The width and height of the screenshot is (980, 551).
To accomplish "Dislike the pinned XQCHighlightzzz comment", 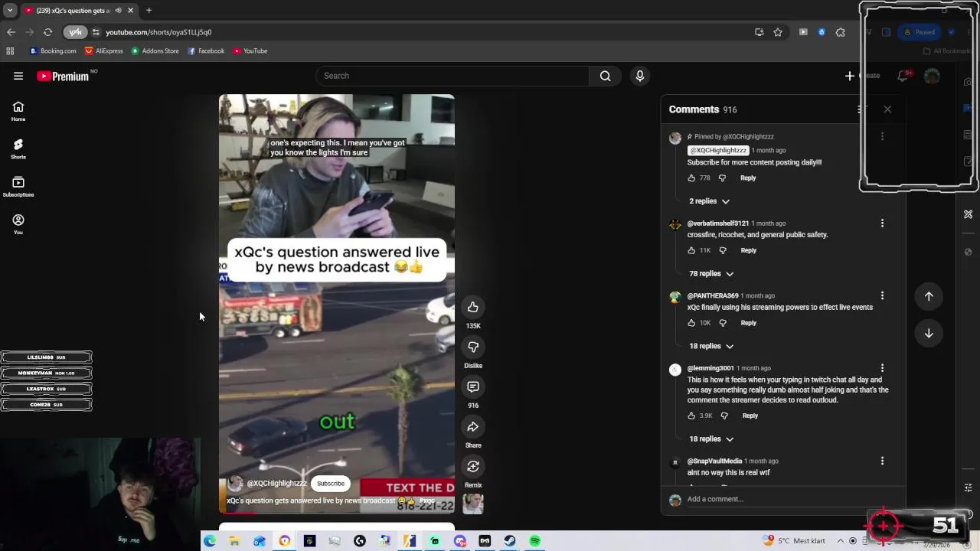I will [722, 178].
